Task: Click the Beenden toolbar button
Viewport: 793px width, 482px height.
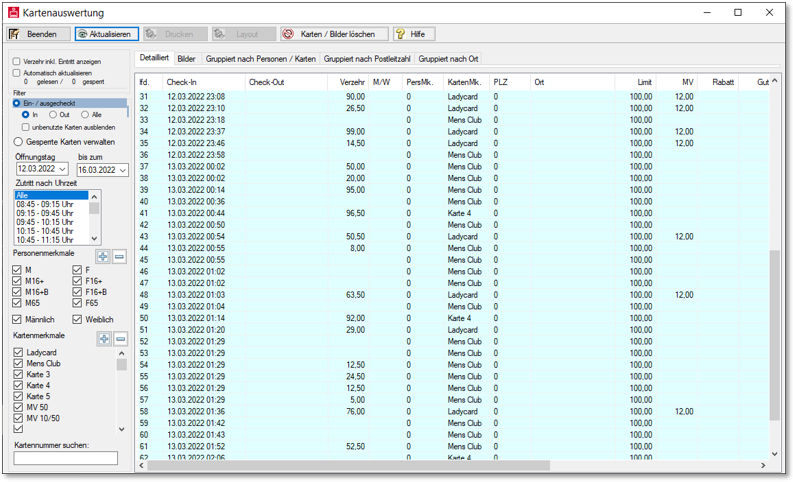Action: point(38,34)
